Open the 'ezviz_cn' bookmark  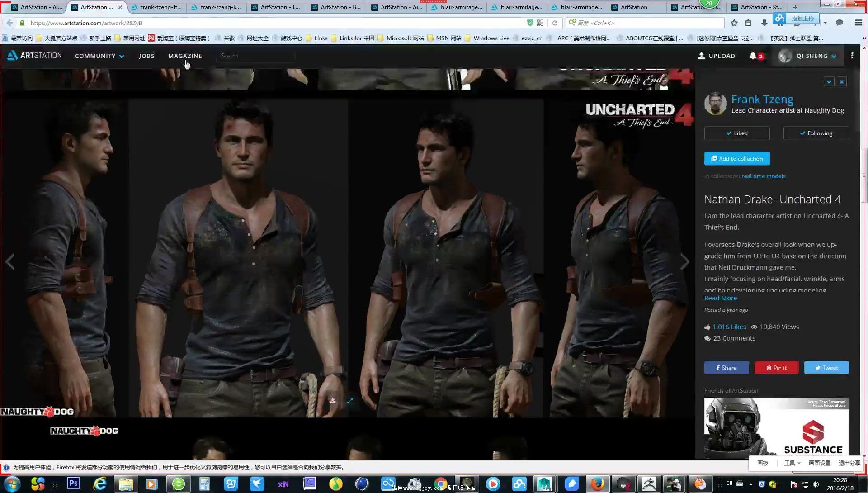point(528,38)
